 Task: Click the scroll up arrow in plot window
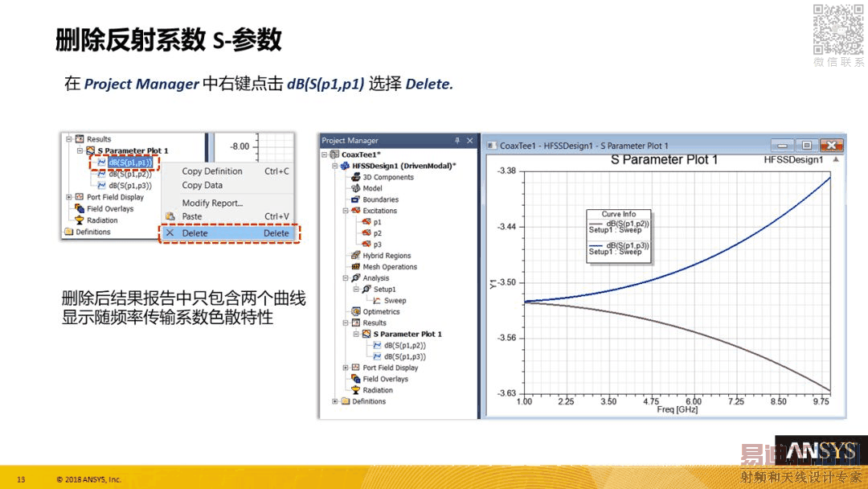click(x=836, y=159)
